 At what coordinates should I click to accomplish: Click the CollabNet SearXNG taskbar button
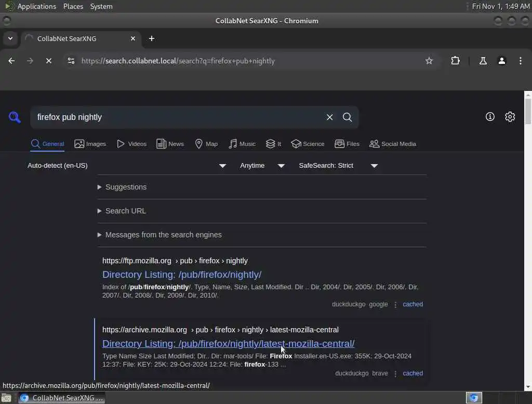pyautogui.click(x=61, y=398)
